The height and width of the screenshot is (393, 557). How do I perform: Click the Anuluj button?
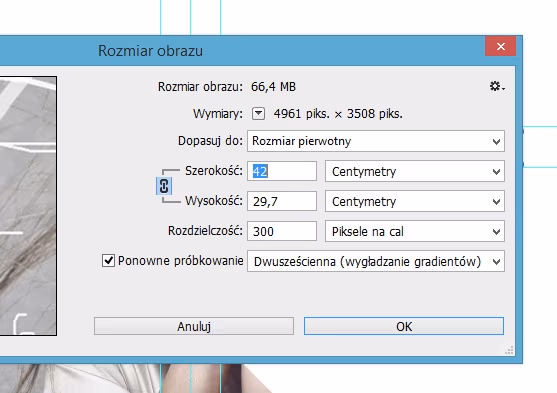(x=194, y=326)
